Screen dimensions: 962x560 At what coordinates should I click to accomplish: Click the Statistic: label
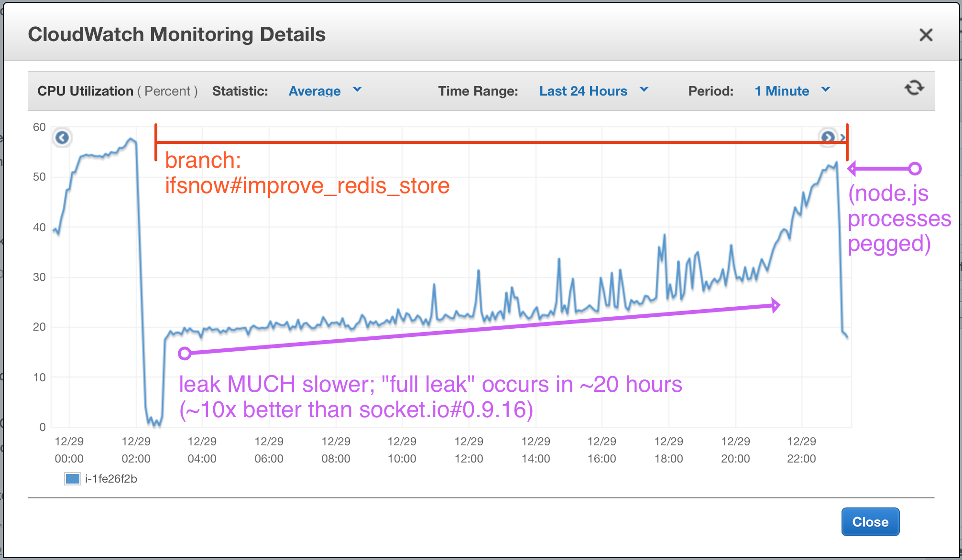(240, 91)
